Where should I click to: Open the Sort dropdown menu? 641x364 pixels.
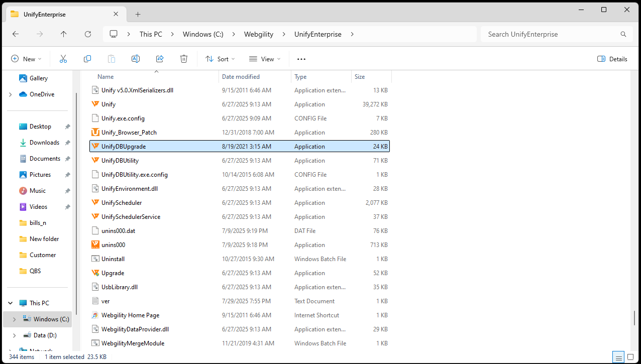pyautogui.click(x=220, y=59)
